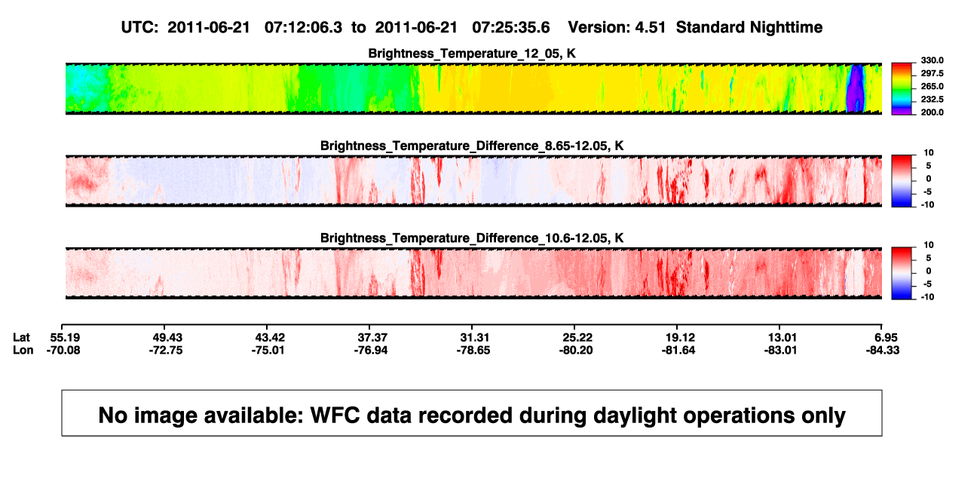Click the red-blue color scale for 10.6-12.05
Viewport: 980px width, 503px height.
pos(902,273)
